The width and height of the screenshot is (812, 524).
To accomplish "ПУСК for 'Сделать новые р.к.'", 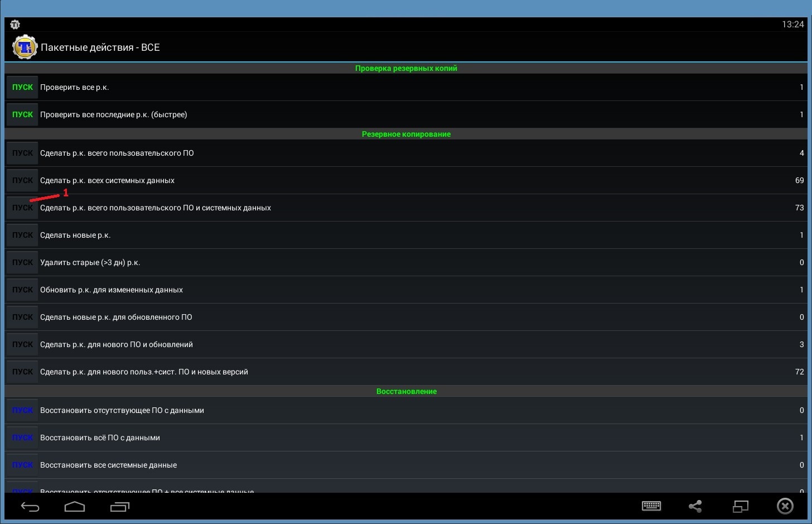I will [22, 235].
